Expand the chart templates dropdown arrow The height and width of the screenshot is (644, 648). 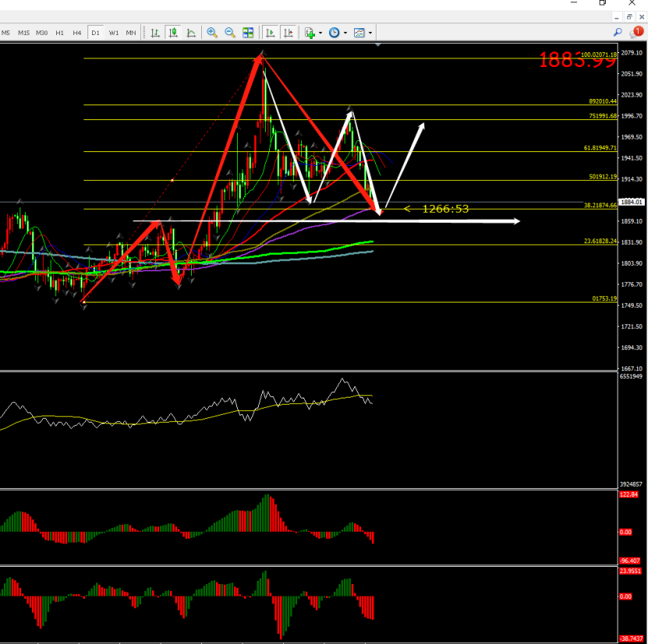[370, 33]
